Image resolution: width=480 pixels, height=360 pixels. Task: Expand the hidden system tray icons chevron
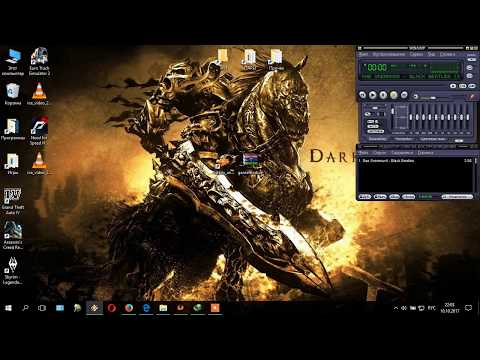[x=396, y=308]
